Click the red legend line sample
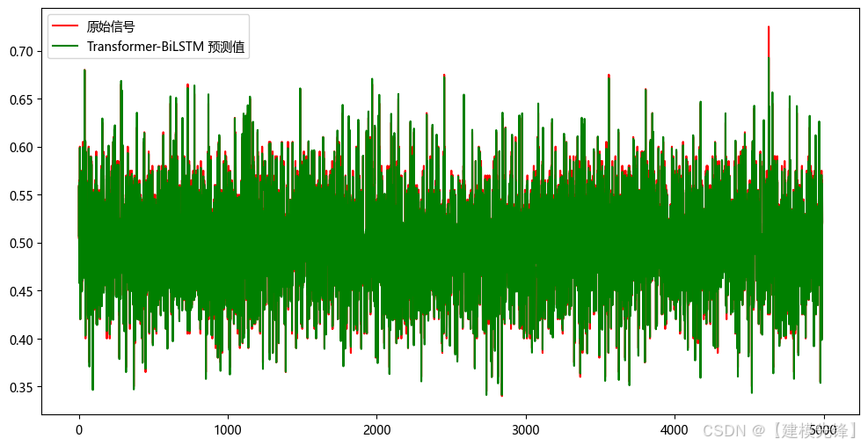Screen dimensions: 868x446 pyautogui.click(x=65, y=26)
